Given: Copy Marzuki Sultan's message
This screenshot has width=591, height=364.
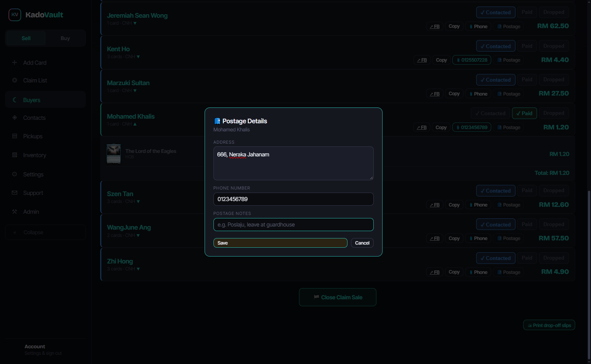Looking at the screenshot, I should 454,94.
